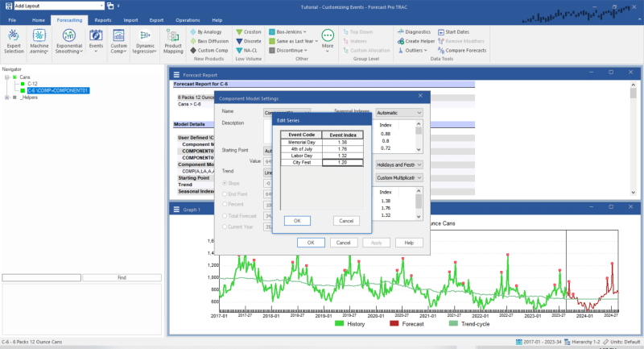This screenshot has height=349, width=644.
Task: Open Holidays and Festivals dropdown
Action: [x=399, y=165]
